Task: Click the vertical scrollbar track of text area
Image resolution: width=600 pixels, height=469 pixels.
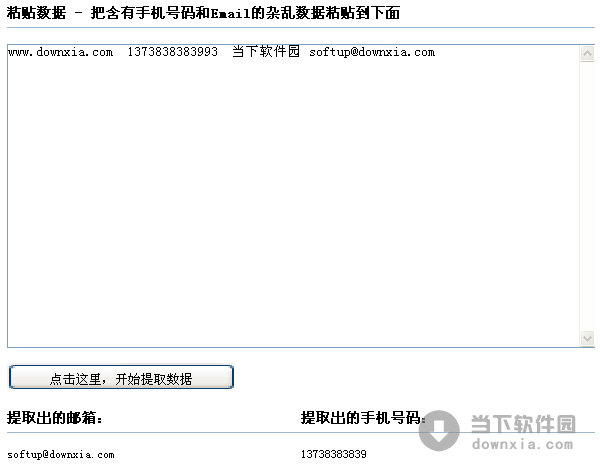Action: 587,196
